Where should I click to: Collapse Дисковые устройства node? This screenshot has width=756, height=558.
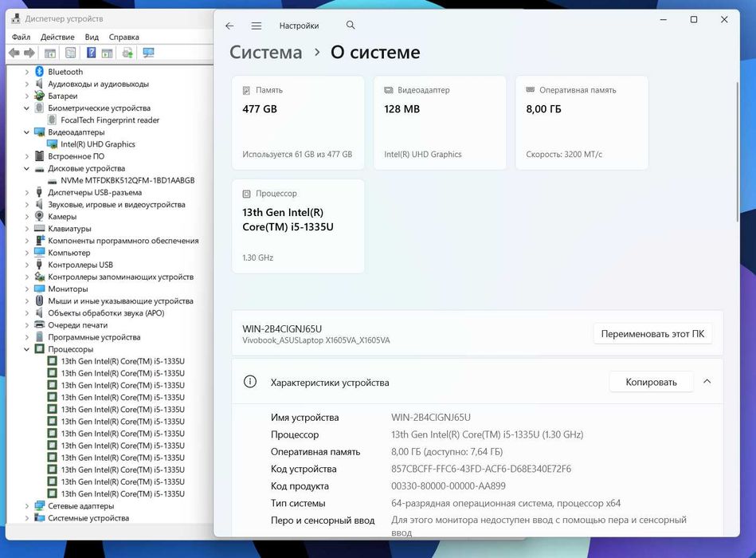tap(27, 168)
